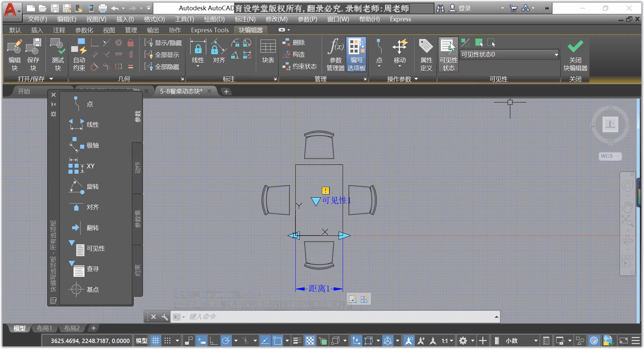Viewport: 644px width, 349px height.
Task: Select the Linear parameter in palette
Action: pyautogui.click(x=84, y=124)
